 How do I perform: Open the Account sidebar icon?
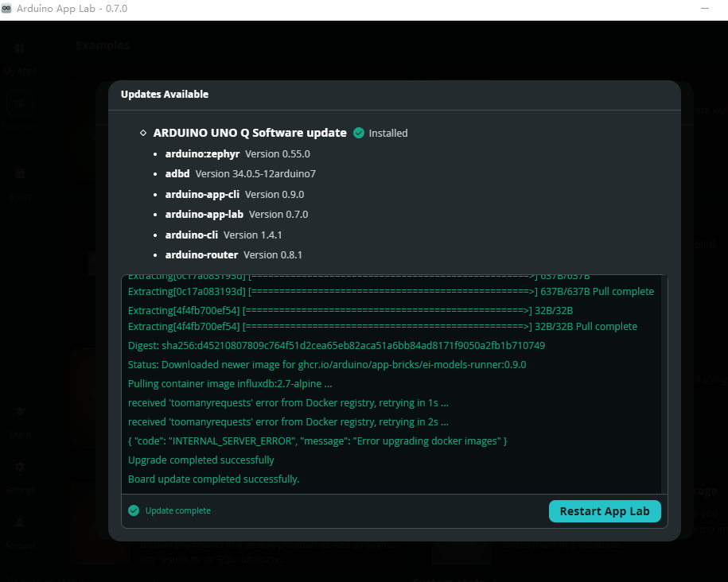[x=20, y=522]
